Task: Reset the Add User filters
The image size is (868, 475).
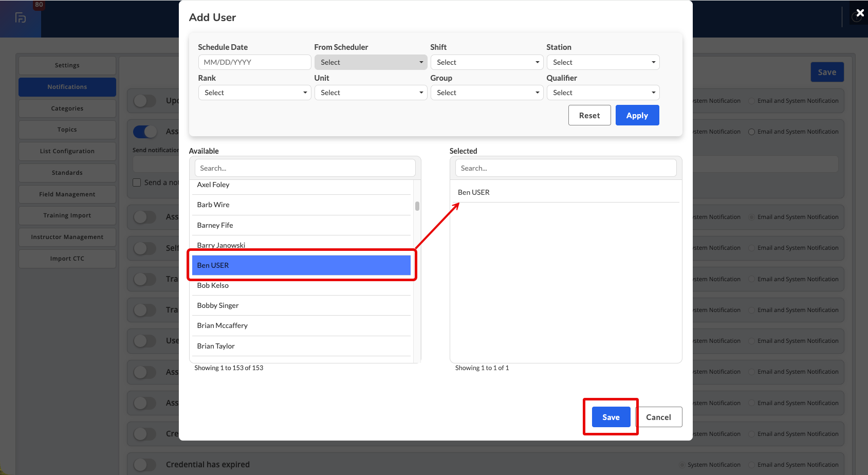Action: (x=589, y=115)
